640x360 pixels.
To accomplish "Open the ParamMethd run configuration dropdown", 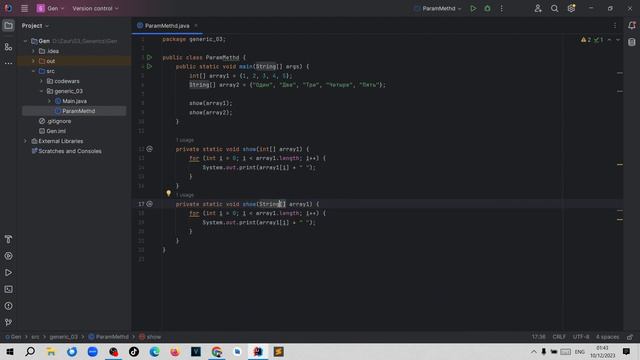I will click(438, 8).
